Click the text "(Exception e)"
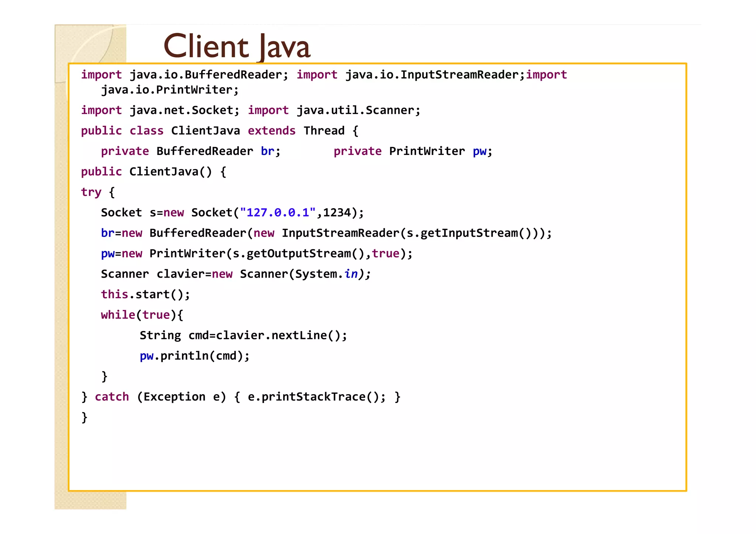The height and width of the screenshot is (534, 756). [181, 397]
